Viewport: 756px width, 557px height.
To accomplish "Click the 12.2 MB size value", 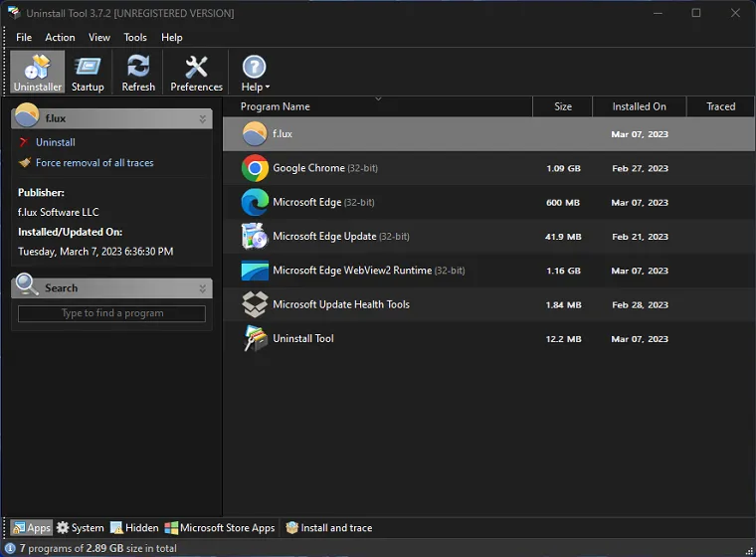I will click(563, 339).
